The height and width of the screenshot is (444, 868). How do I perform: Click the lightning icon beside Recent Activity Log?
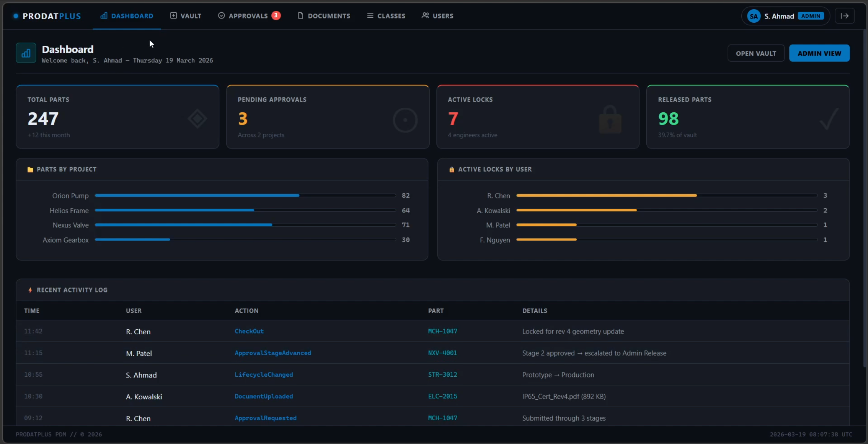point(30,290)
